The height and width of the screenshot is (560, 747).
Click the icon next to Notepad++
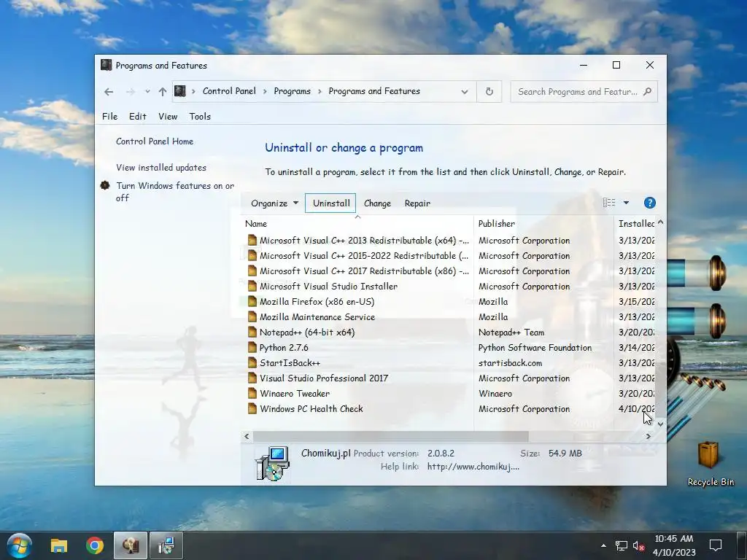click(x=252, y=332)
